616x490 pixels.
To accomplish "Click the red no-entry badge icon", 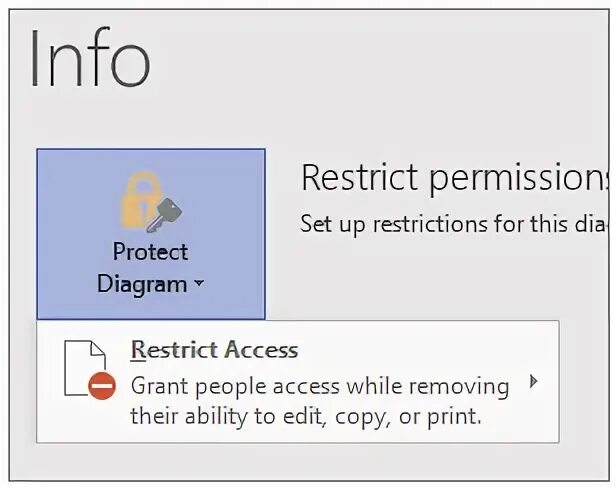I will (102, 387).
